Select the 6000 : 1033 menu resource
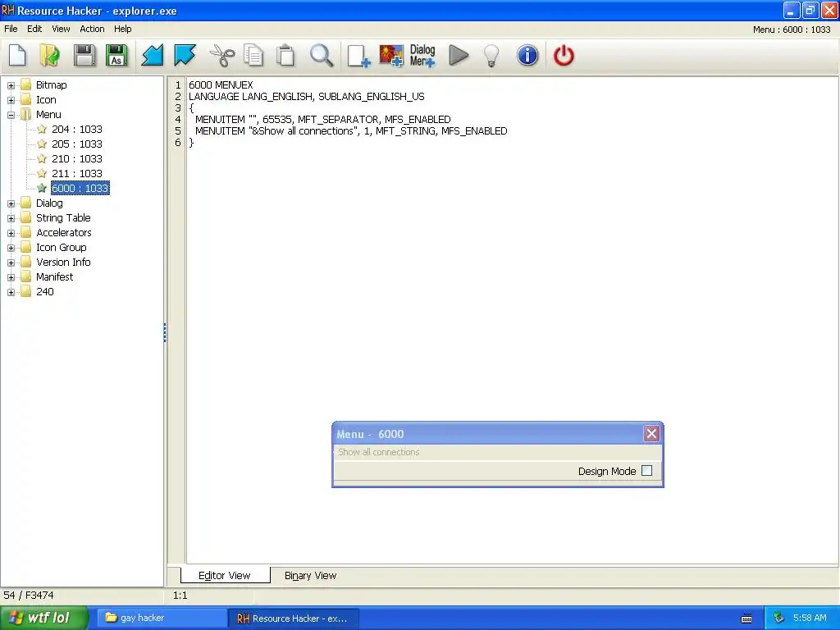 click(80, 188)
